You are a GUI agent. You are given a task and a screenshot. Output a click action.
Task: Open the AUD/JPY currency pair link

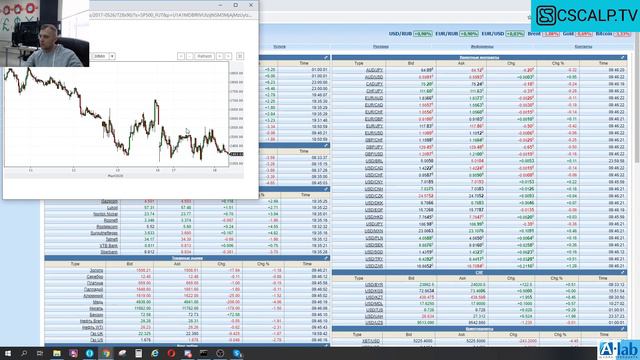[374, 70]
